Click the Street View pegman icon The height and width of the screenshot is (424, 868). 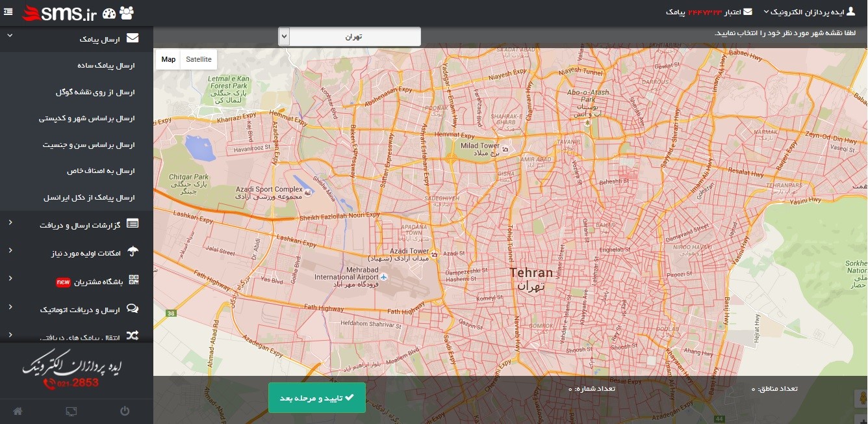862,397
